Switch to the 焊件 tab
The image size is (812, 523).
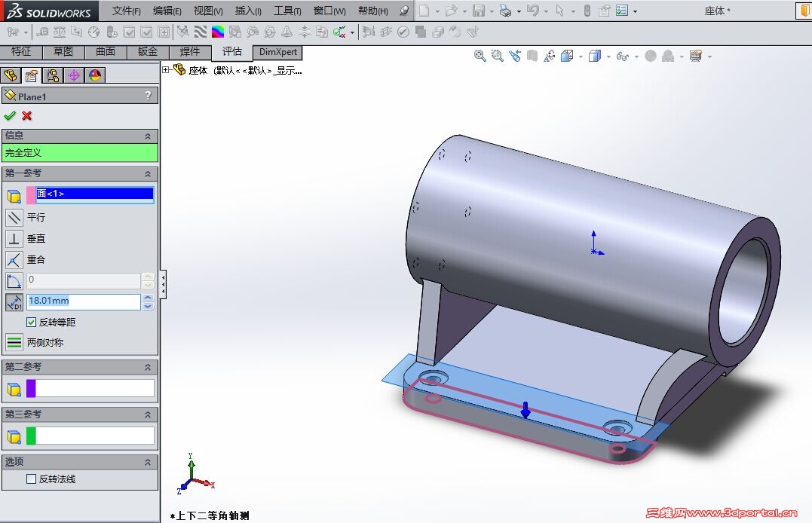pos(190,52)
